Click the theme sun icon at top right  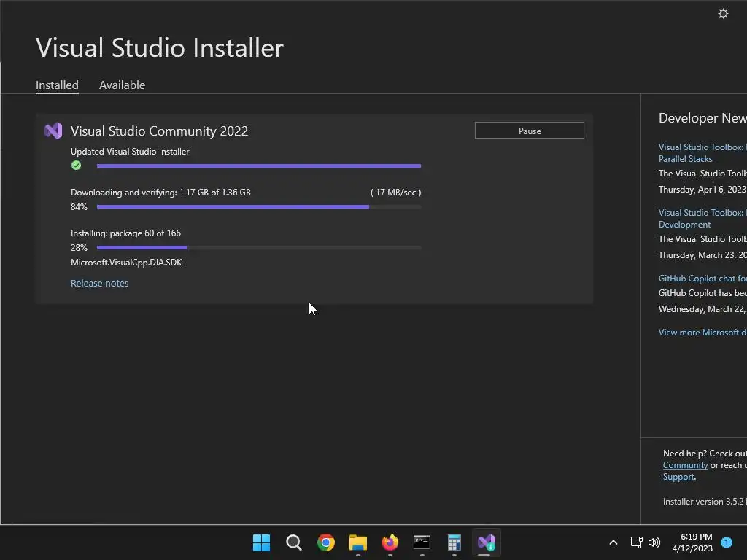(723, 13)
